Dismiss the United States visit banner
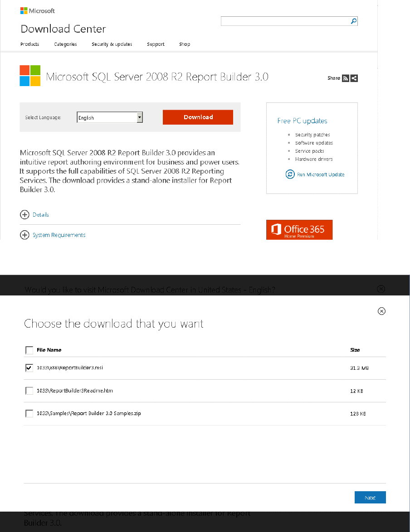Screen dimensions: 410x532 [381, 289]
